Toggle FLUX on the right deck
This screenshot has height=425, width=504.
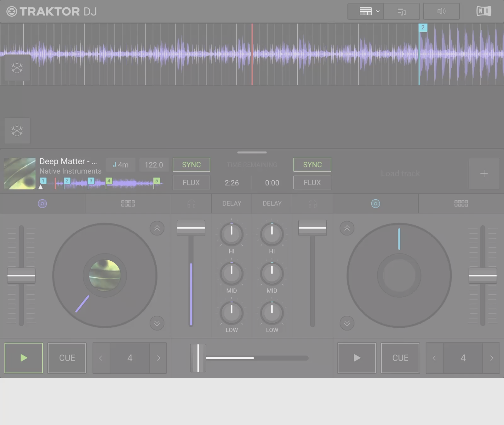[x=312, y=183]
